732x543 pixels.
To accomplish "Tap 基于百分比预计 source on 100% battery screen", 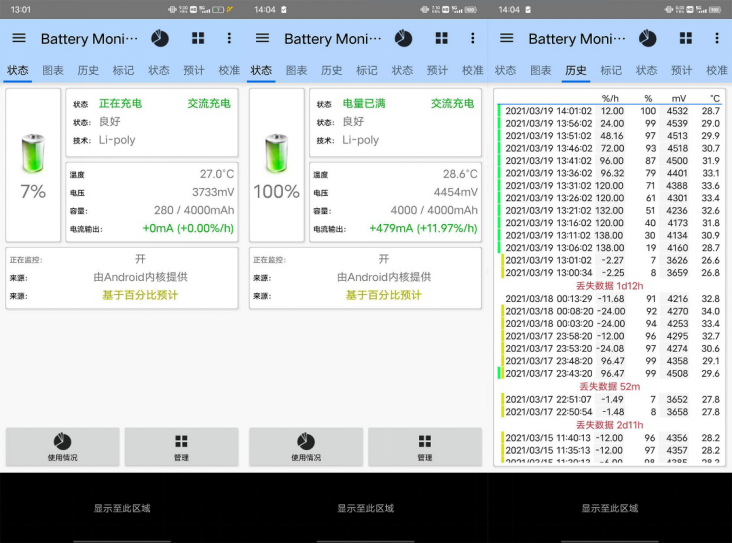I will 383,296.
